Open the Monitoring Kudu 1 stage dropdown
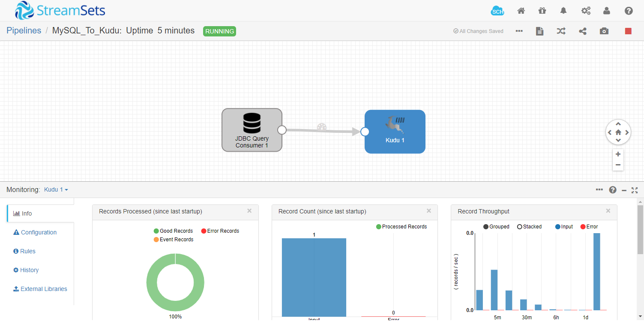The width and height of the screenshot is (644, 321). 56,189
